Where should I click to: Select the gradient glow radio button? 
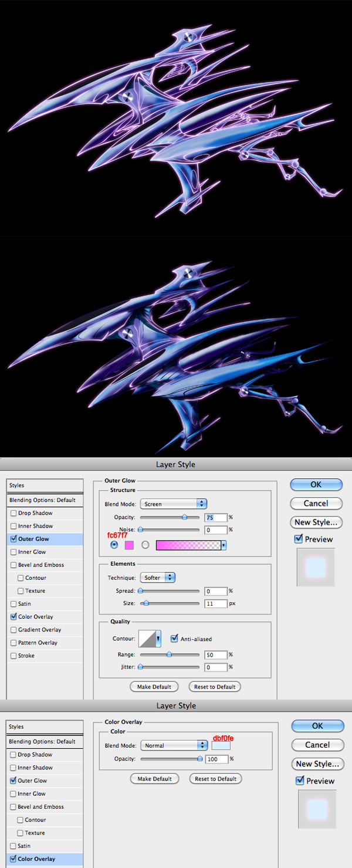(145, 545)
